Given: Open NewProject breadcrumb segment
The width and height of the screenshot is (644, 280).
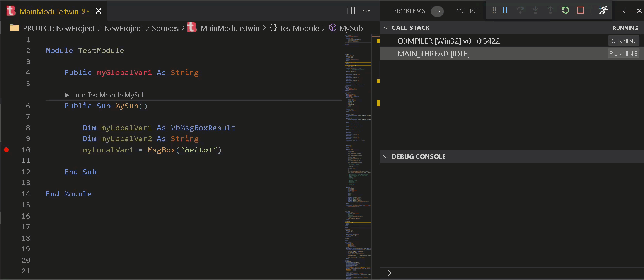Looking at the screenshot, I should click(123, 28).
